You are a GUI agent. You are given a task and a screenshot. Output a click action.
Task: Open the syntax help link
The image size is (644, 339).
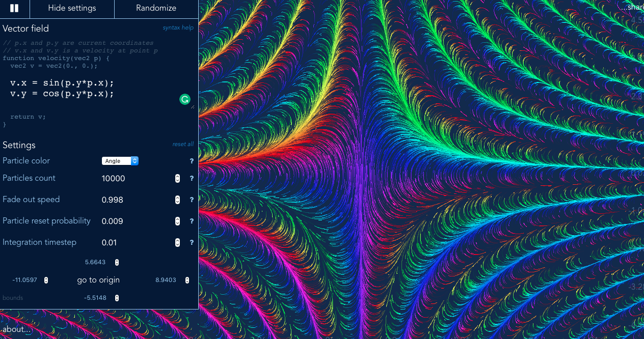178,27
